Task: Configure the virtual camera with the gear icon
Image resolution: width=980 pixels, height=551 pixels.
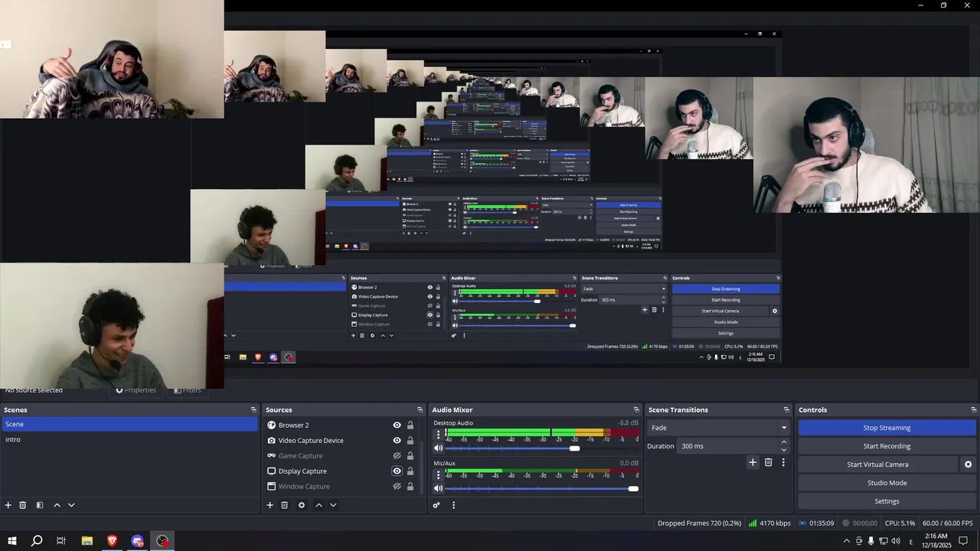Action: tap(968, 465)
